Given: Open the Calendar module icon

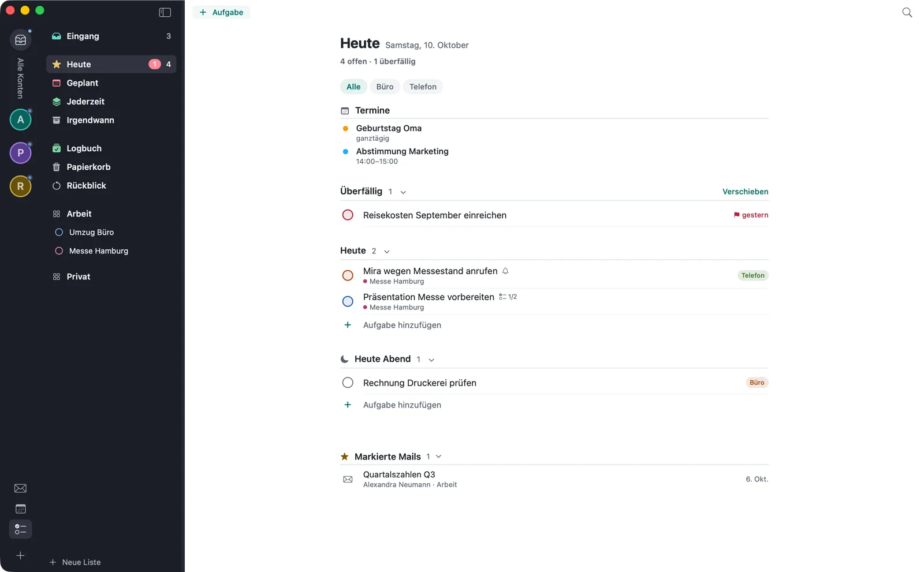Looking at the screenshot, I should [20, 509].
